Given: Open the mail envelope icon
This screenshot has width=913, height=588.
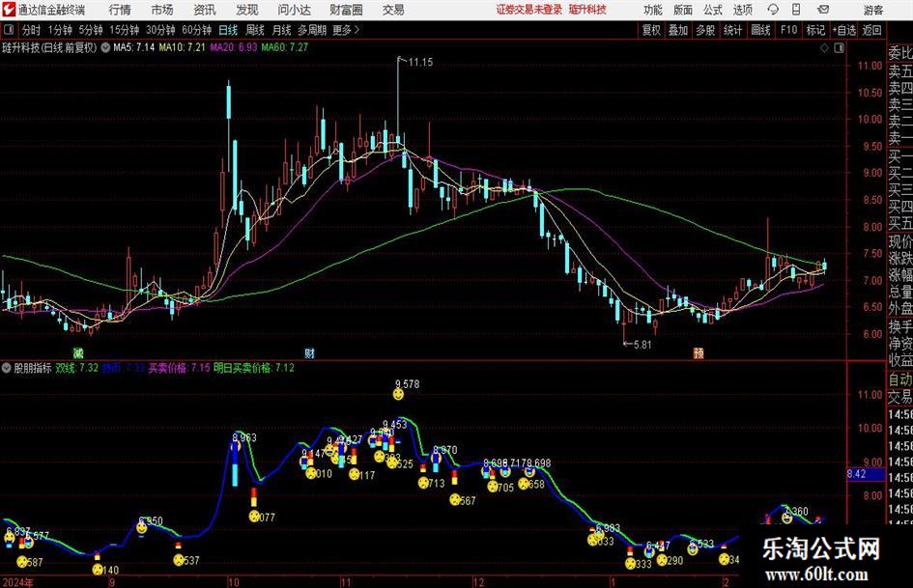Looking at the screenshot, I should pos(823,10).
